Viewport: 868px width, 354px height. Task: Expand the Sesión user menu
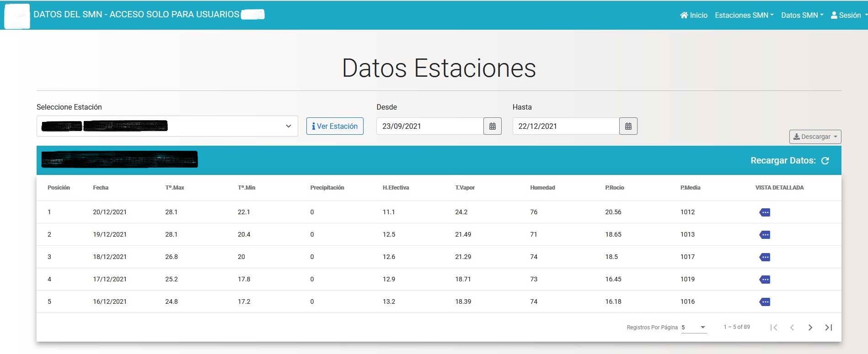(x=848, y=15)
